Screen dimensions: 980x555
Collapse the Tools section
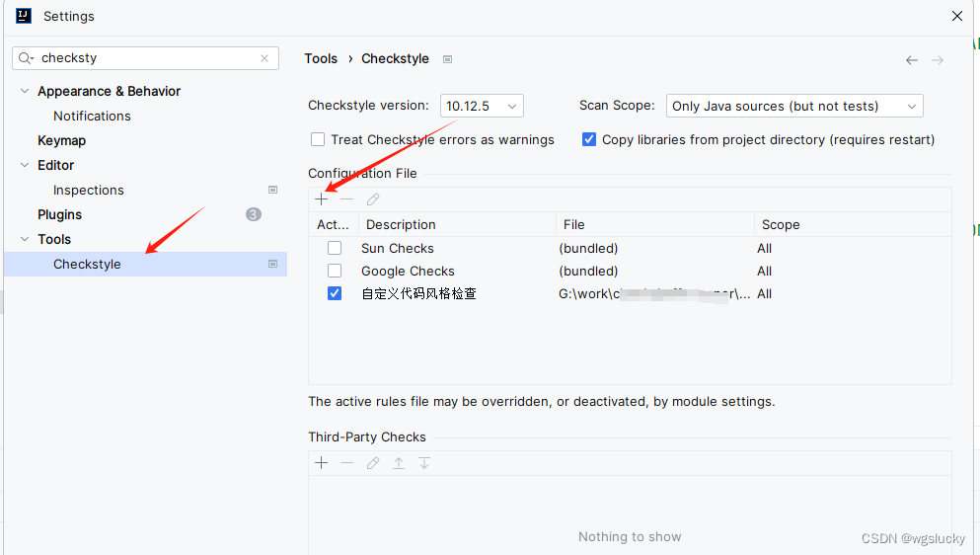tap(25, 239)
